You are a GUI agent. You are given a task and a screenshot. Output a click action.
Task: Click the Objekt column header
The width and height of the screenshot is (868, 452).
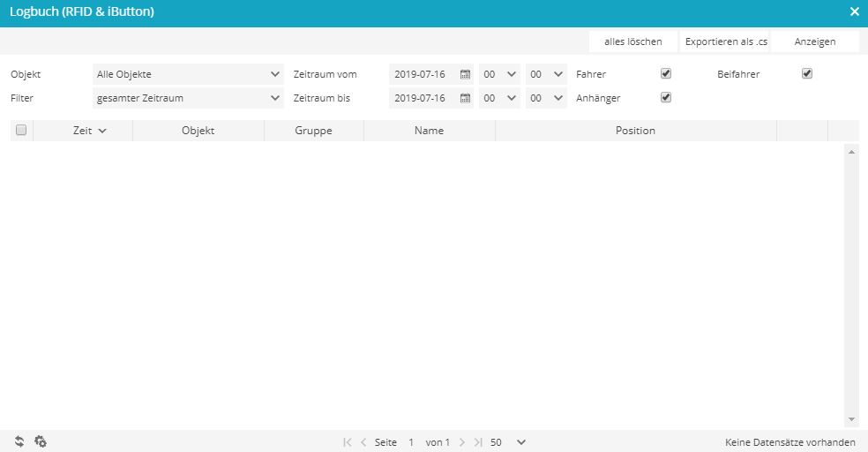[x=198, y=131]
